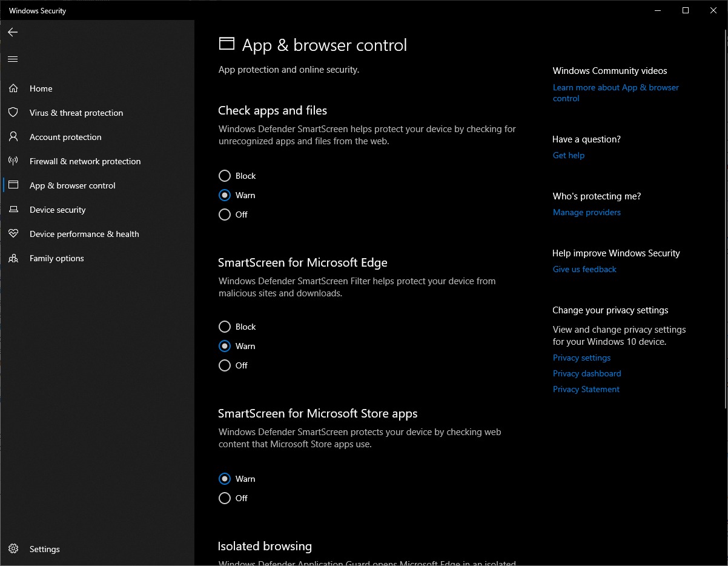Turn Off Check apps and files

click(x=225, y=215)
